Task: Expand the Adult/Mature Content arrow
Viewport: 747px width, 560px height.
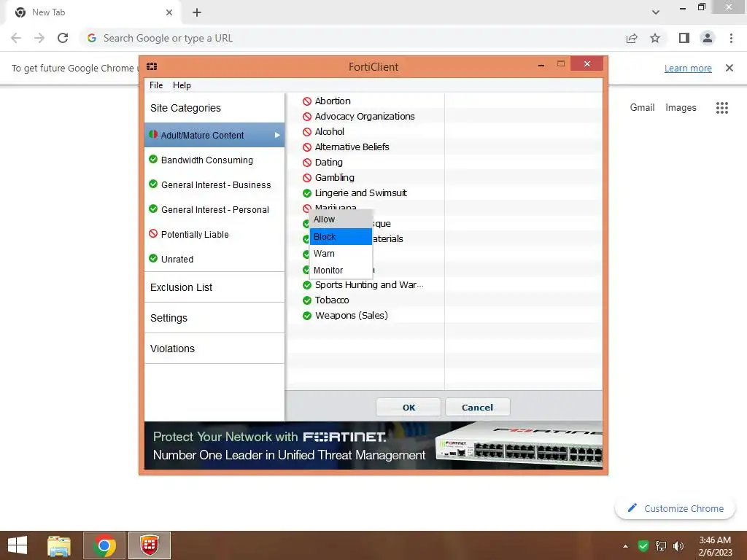Action: 277,135
